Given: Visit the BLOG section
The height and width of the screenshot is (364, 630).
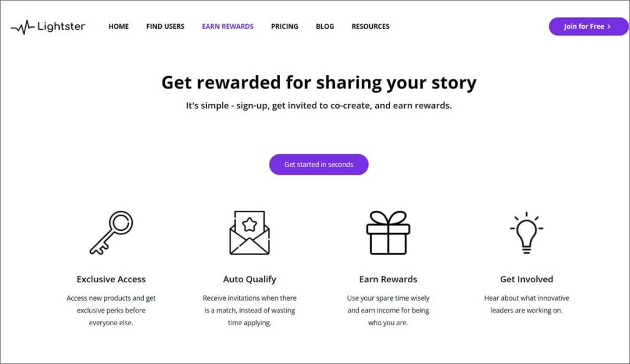Looking at the screenshot, I should (324, 26).
